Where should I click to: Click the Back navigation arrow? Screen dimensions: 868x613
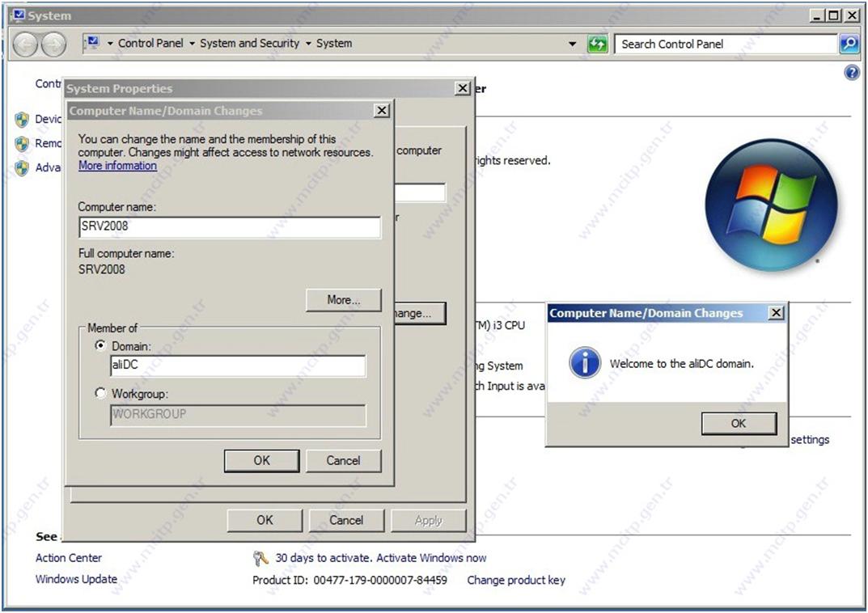(25, 44)
